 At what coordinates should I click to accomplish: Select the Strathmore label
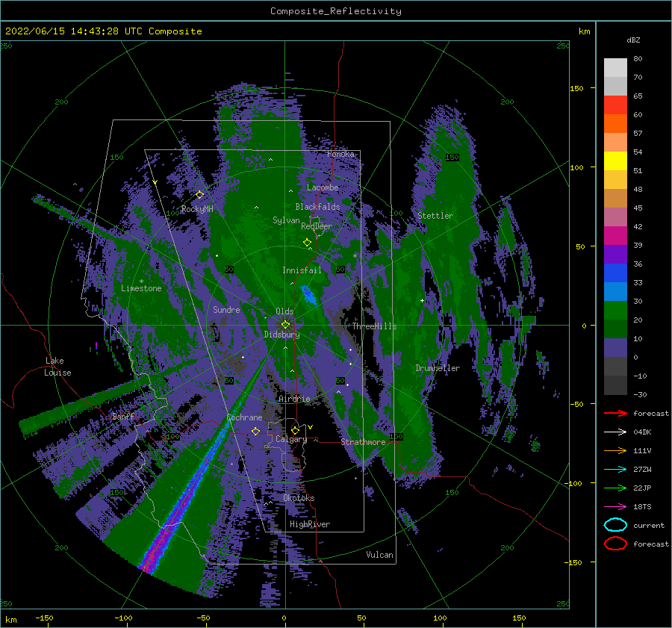coord(363,442)
